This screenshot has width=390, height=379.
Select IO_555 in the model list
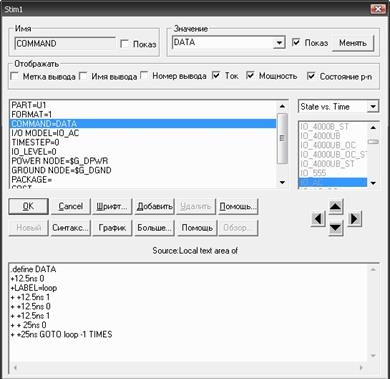tap(333, 173)
